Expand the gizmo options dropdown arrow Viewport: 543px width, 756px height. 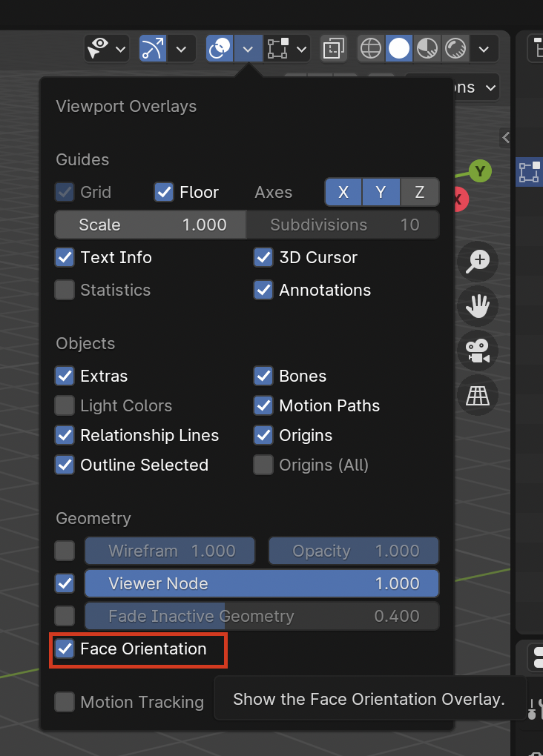pos(181,50)
